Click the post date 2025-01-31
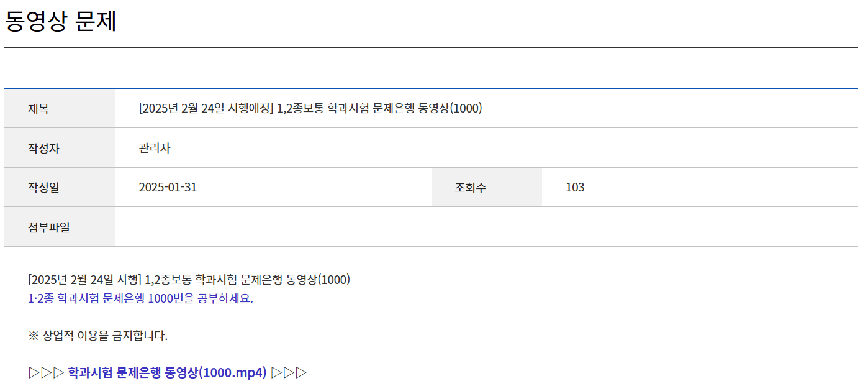This screenshot has width=868, height=386. click(168, 188)
